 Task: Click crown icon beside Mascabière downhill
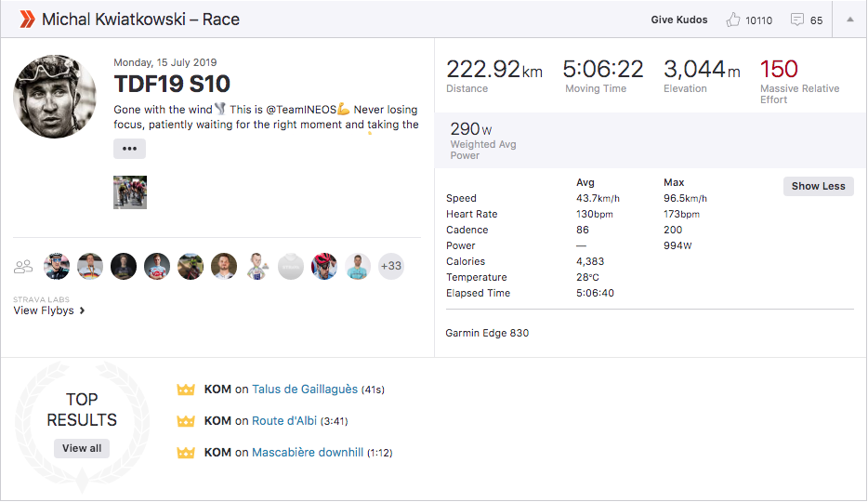tap(186, 453)
